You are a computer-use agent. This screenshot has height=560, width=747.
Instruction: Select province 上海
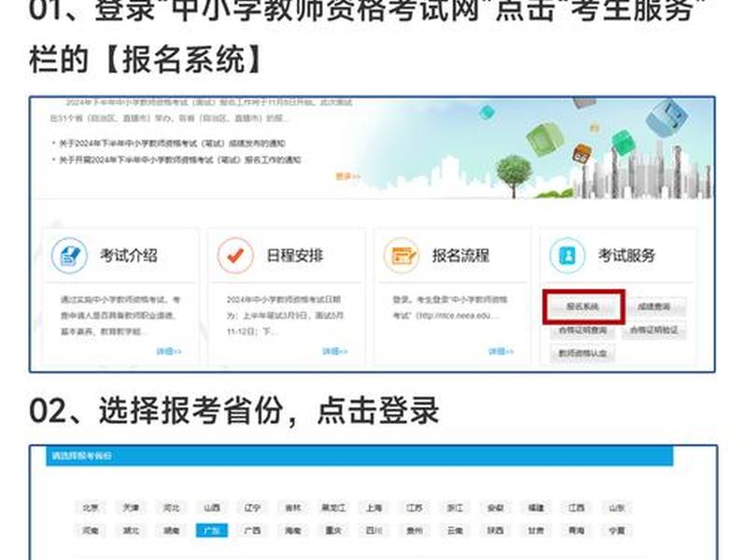click(374, 508)
